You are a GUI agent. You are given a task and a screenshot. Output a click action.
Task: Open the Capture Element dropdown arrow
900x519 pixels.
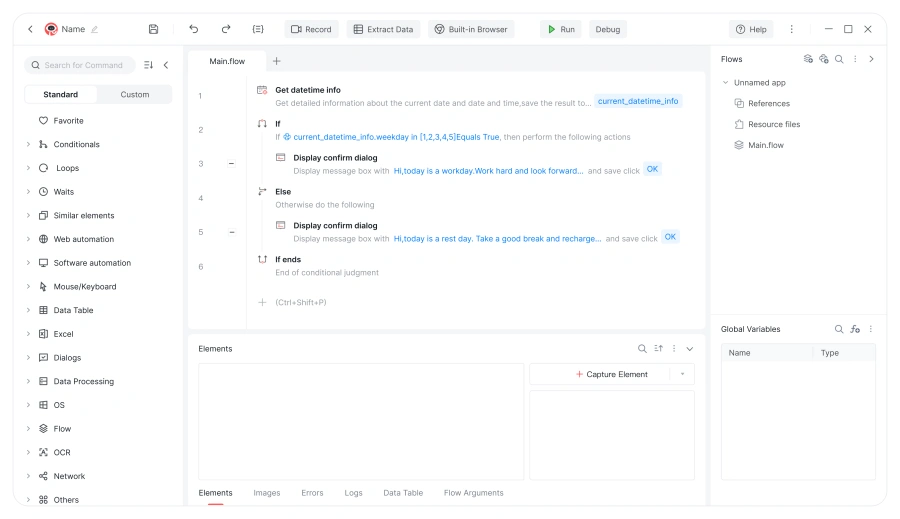pos(682,374)
